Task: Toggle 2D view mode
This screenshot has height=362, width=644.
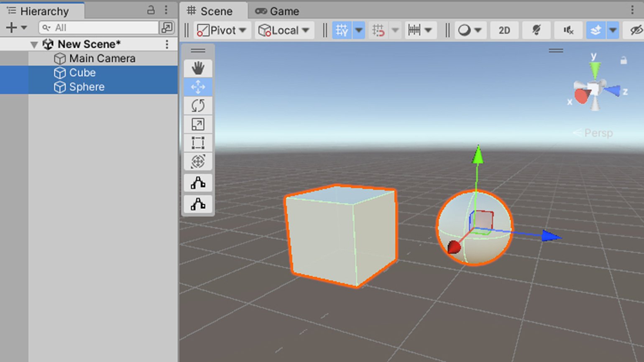Action: (x=504, y=31)
